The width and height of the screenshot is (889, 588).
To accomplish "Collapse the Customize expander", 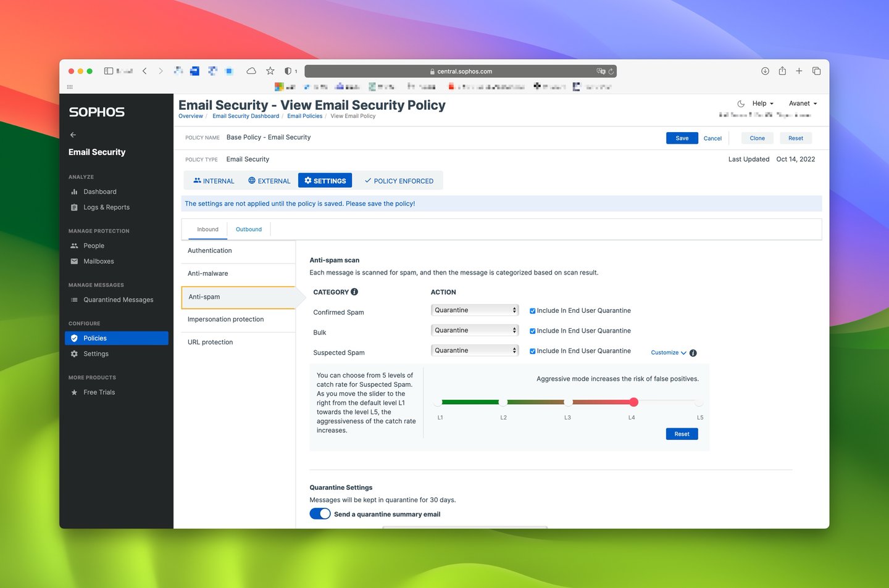I will pos(669,353).
